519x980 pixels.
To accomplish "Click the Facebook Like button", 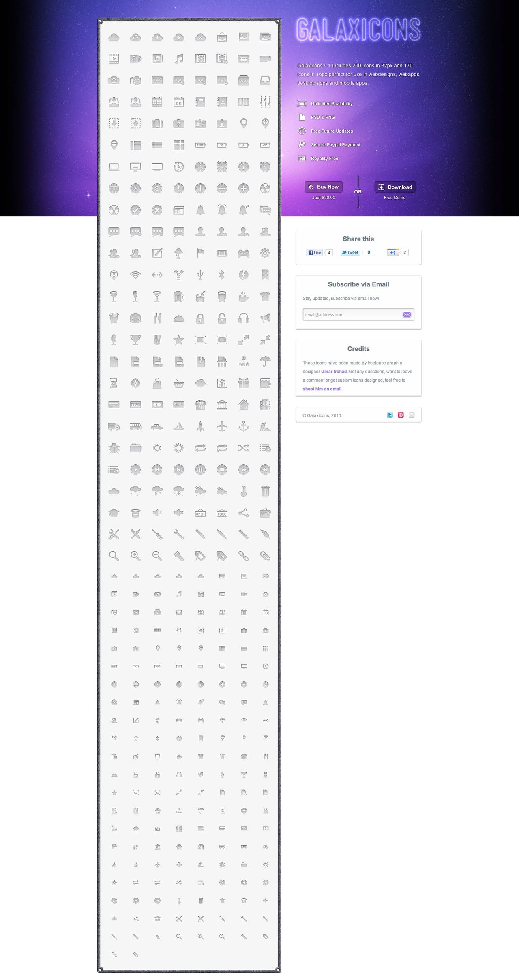I will (x=315, y=252).
